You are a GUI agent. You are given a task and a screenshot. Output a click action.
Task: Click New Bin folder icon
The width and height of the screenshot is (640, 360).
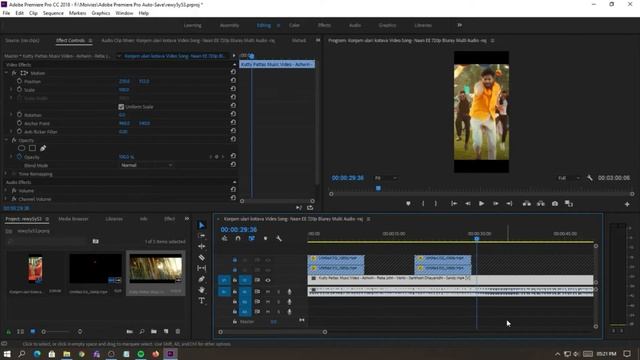tap(154, 332)
